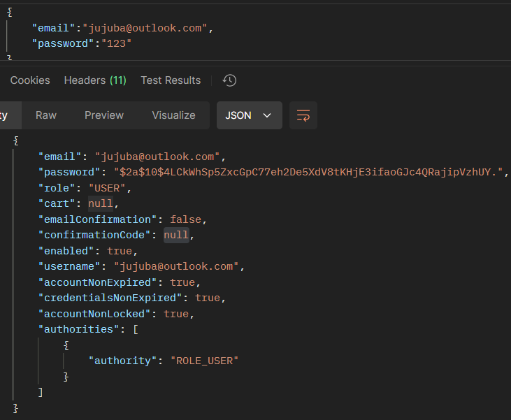This screenshot has height=420, width=511.
Task: Click the response opening curly brace
Action: tap(16, 140)
